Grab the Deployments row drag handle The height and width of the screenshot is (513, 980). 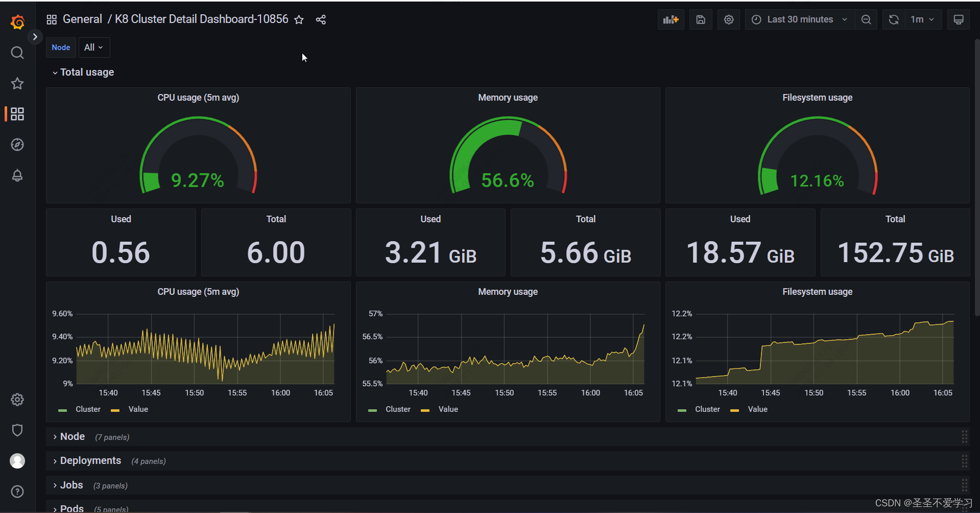(964, 461)
